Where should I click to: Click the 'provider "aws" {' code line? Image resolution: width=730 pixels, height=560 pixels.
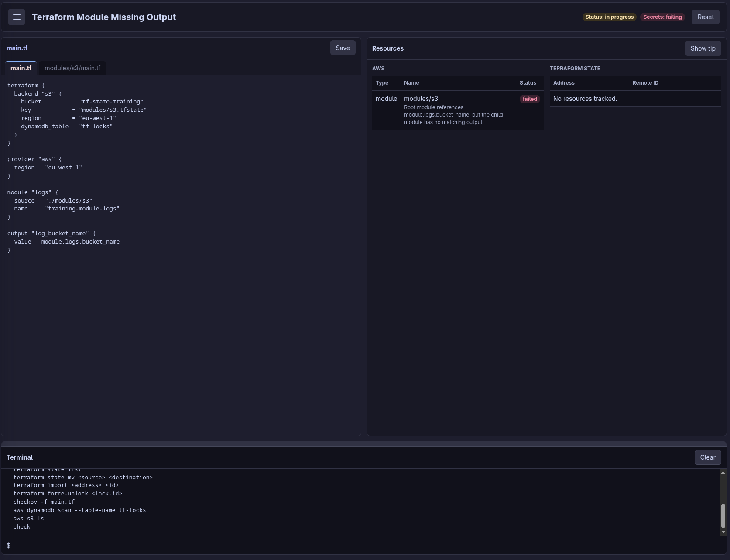34,159
